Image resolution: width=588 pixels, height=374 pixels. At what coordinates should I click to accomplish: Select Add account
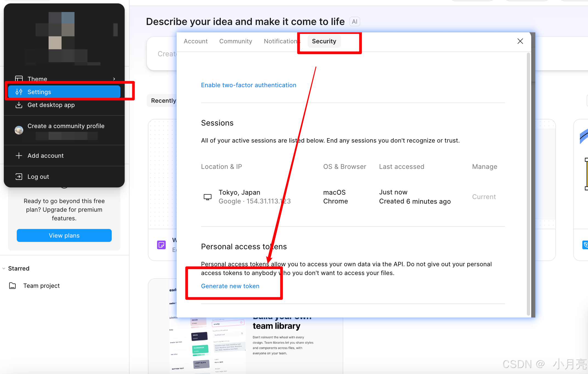coord(64,155)
